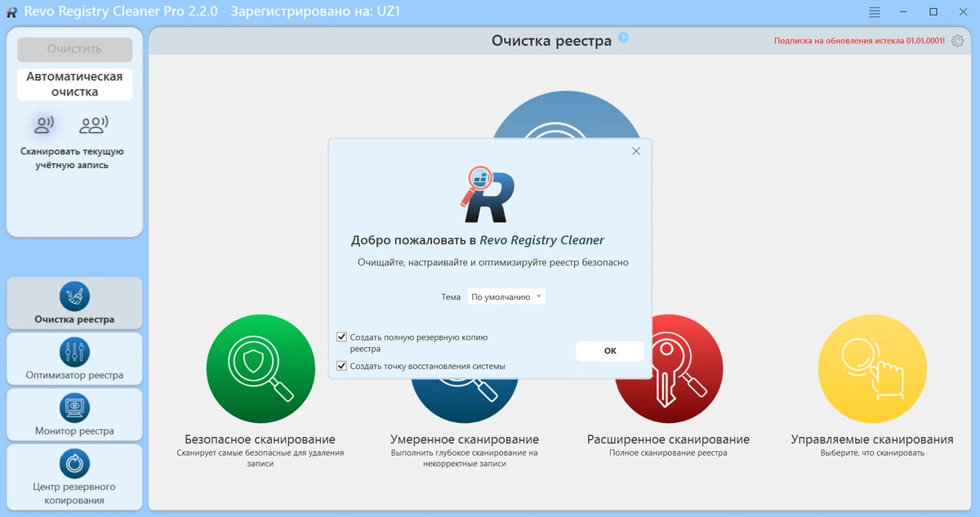980x517 pixels.
Task: Expand the Тема dropdown По умолчанию
Action: [506, 297]
